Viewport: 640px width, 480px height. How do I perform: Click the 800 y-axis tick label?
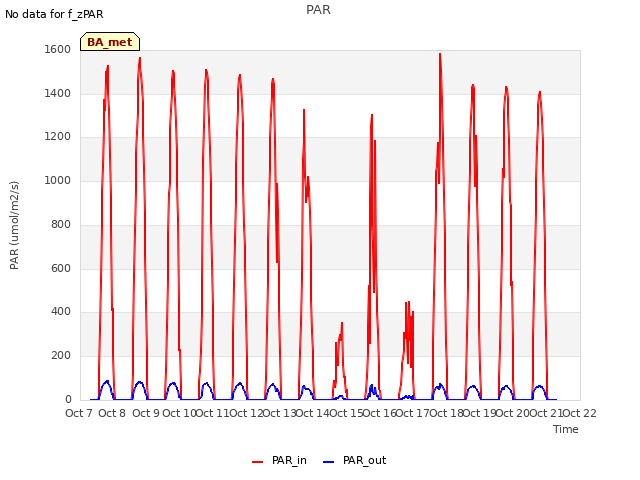(61, 224)
